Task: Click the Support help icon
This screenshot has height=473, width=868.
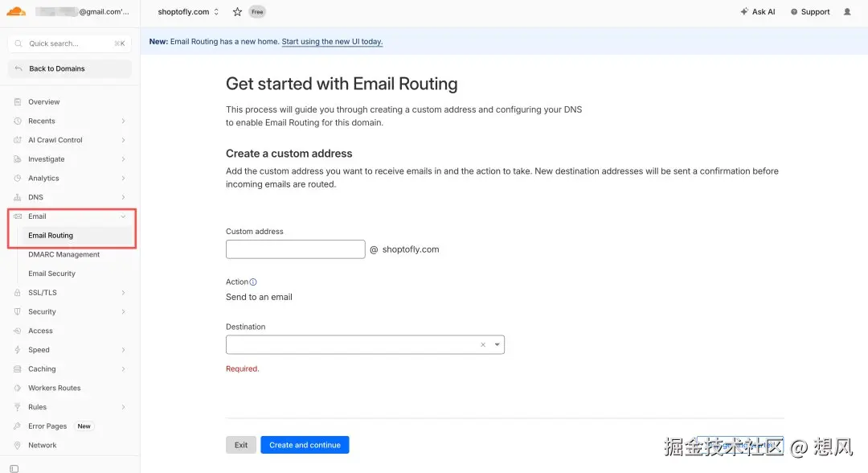Action: tap(794, 11)
